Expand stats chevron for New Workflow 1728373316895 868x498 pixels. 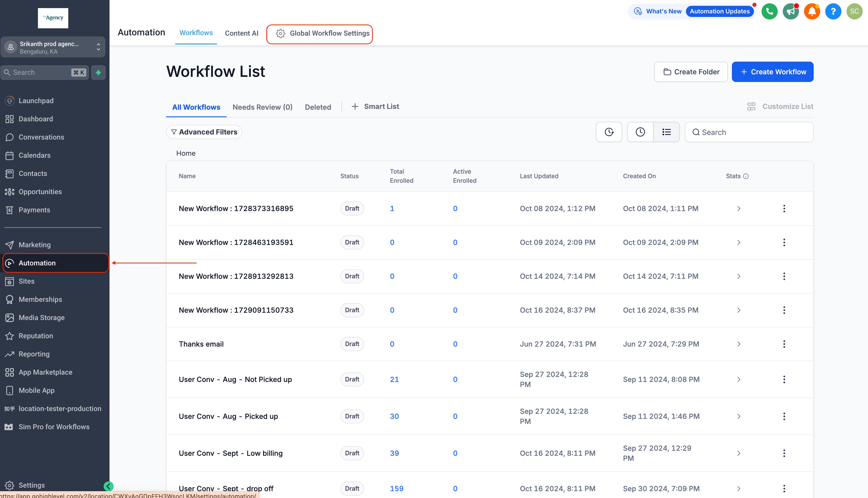(738, 209)
